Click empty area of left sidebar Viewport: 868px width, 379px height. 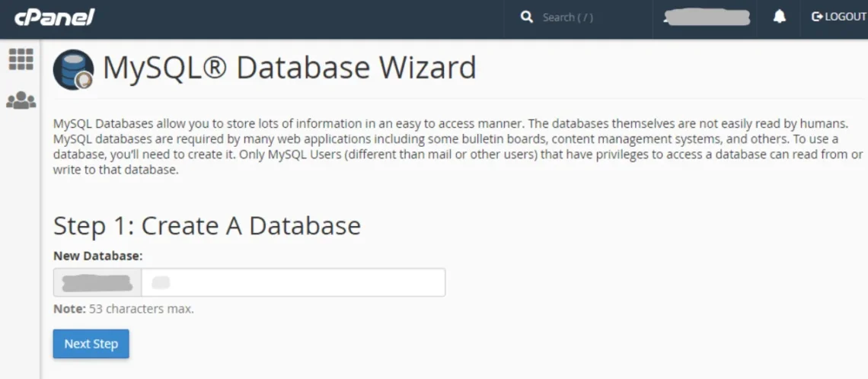pyautogui.click(x=20, y=244)
